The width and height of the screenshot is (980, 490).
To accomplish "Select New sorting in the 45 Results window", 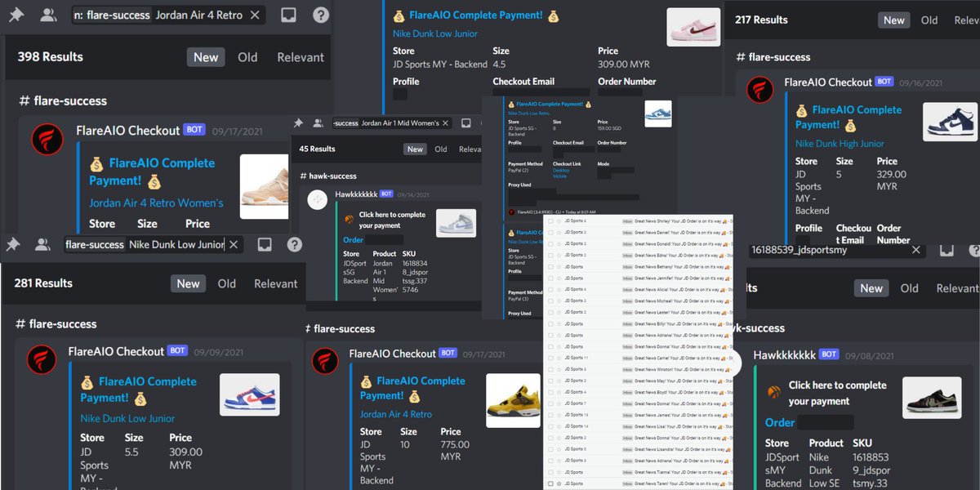I will pos(416,149).
